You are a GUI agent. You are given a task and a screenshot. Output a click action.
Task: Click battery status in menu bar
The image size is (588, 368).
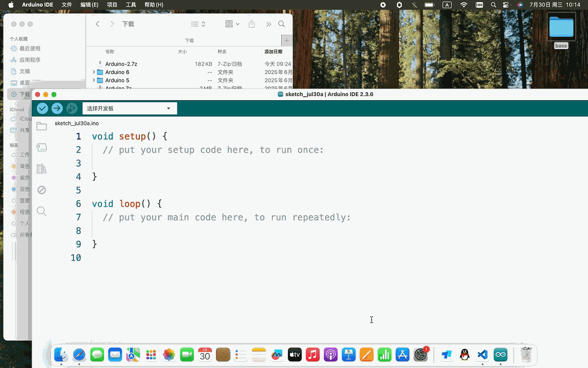click(429, 5)
